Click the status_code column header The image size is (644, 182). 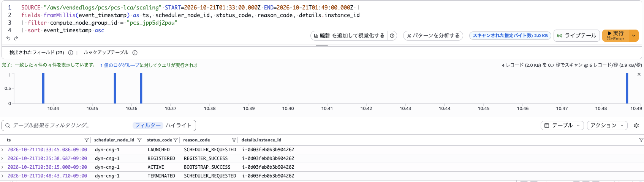[159, 140]
